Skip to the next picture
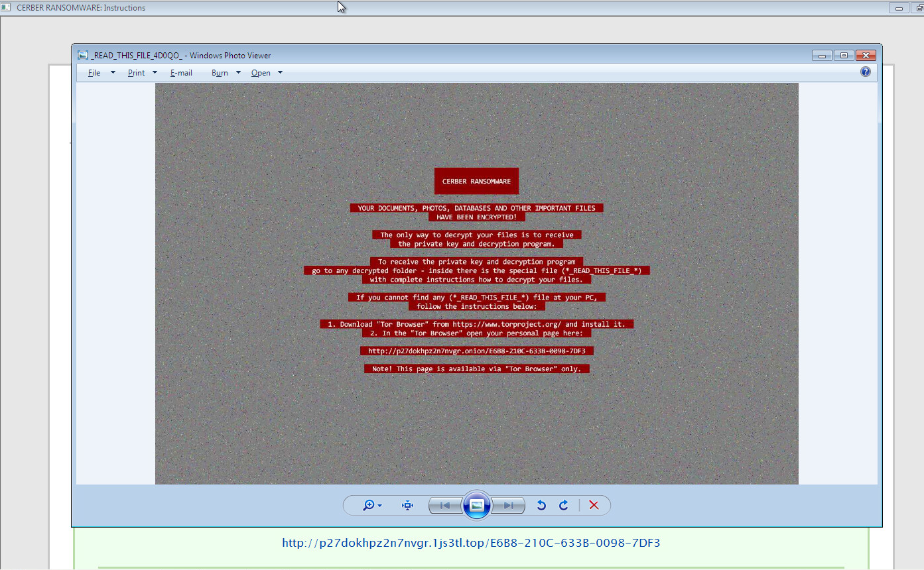Image resolution: width=924 pixels, height=570 pixels. (x=508, y=506)
